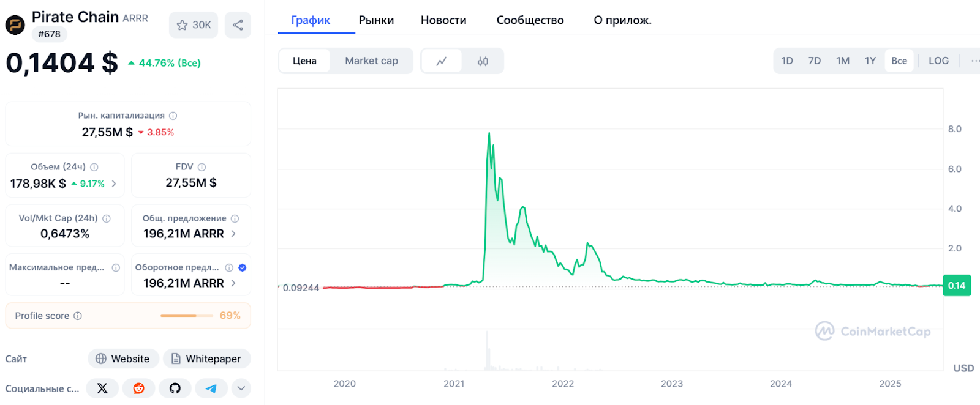Open info icon next to Рын. капитализация
Image resolution: width=980 pixels, height=405 pixels.
click(x=173, y=116)
